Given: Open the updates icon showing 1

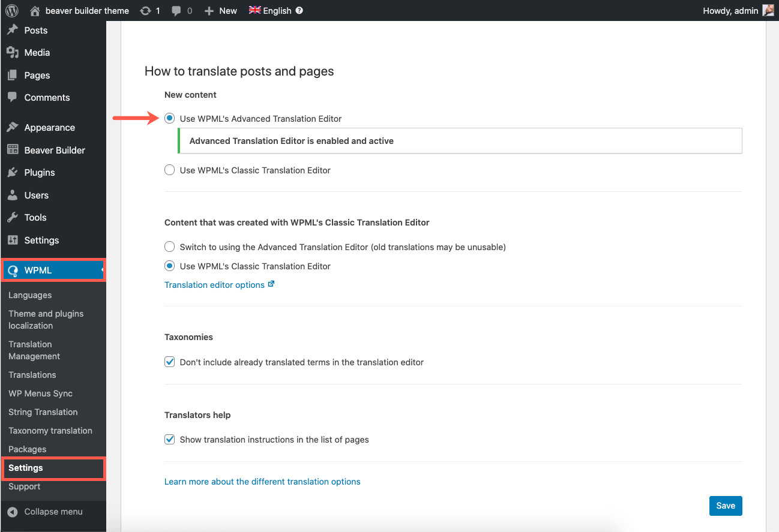Looking at the screenshot, I should click(x=145, y=10).
